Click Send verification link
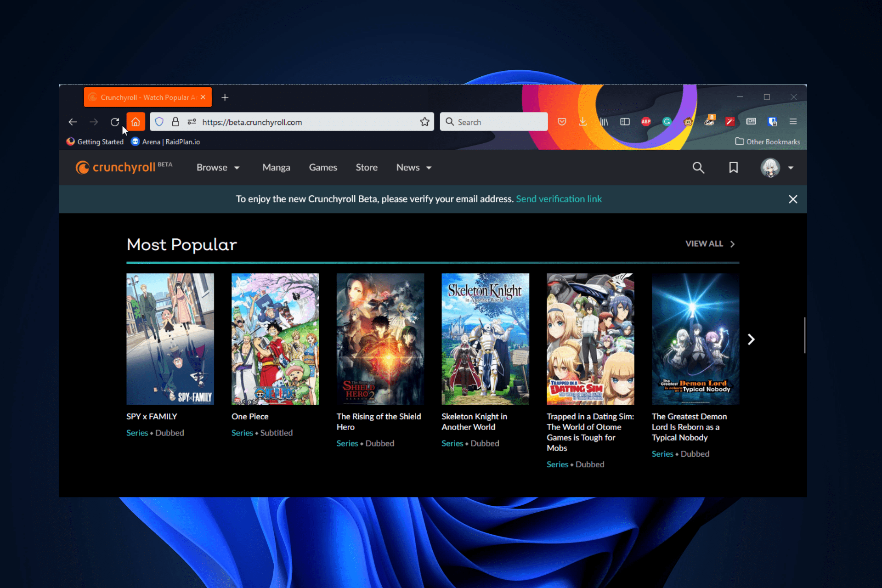This screenshot has width=882, height=588. [559, 199]
